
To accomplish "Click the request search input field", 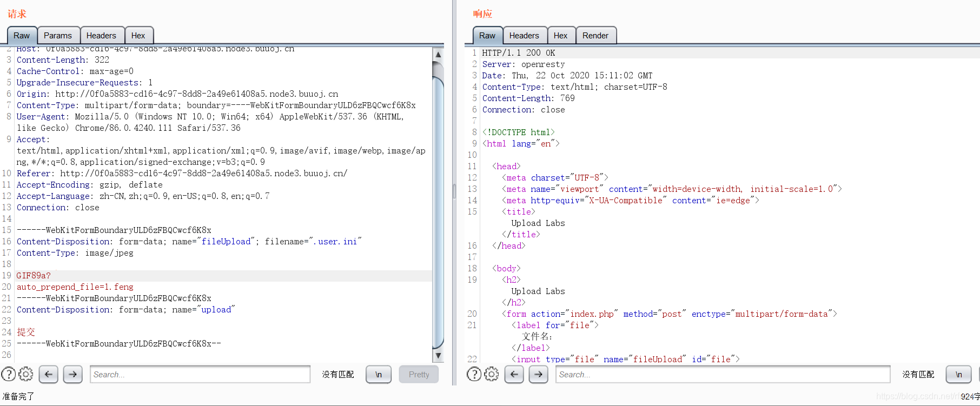I will coord(200,374).
